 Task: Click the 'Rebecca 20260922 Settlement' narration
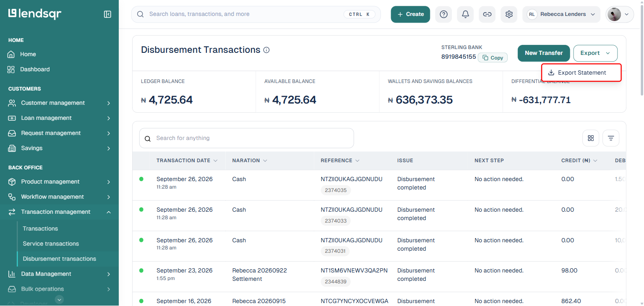260,275
